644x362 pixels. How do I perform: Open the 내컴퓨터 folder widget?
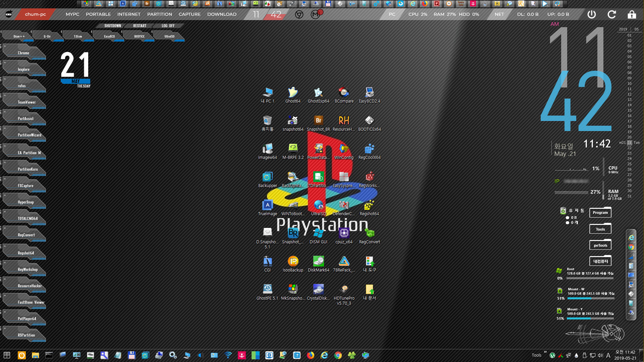pyautogui.click(x=600, y=261)
